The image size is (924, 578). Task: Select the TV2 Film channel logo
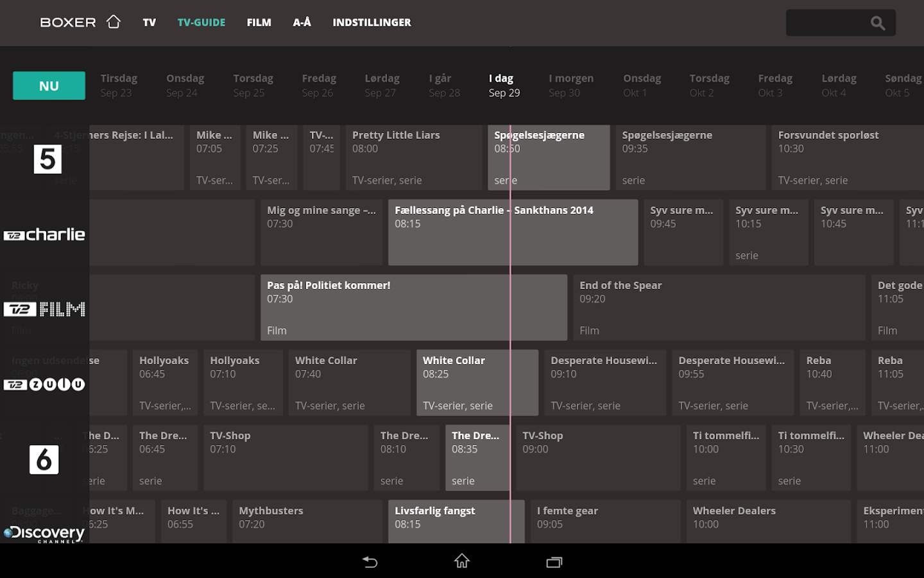pyautogui.click(x=44, y=309)
